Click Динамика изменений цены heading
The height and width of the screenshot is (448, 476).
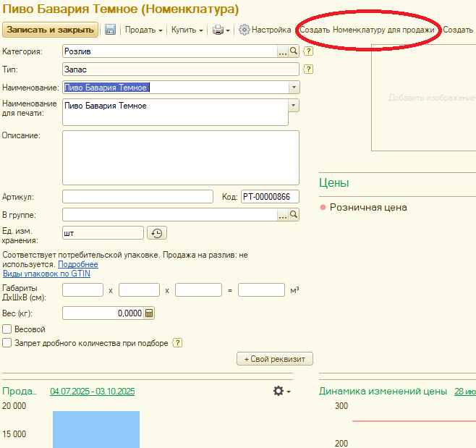[x=383, y=392]
